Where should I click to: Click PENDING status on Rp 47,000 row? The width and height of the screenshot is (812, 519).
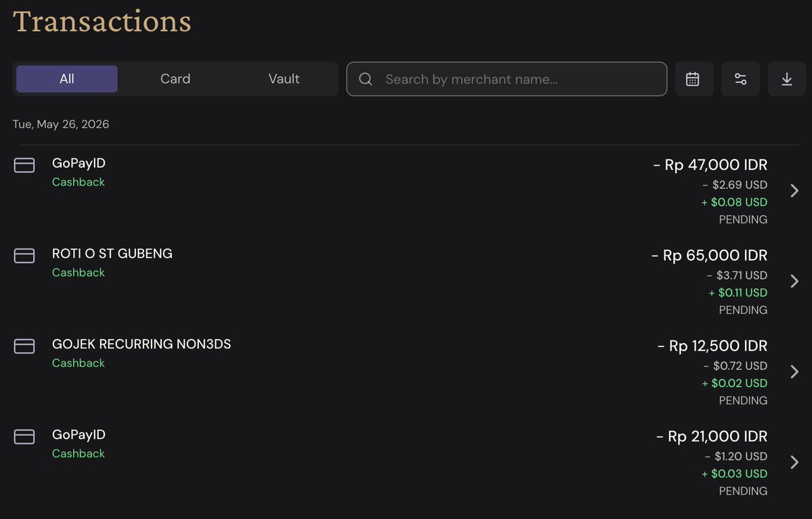coord(743,220)
